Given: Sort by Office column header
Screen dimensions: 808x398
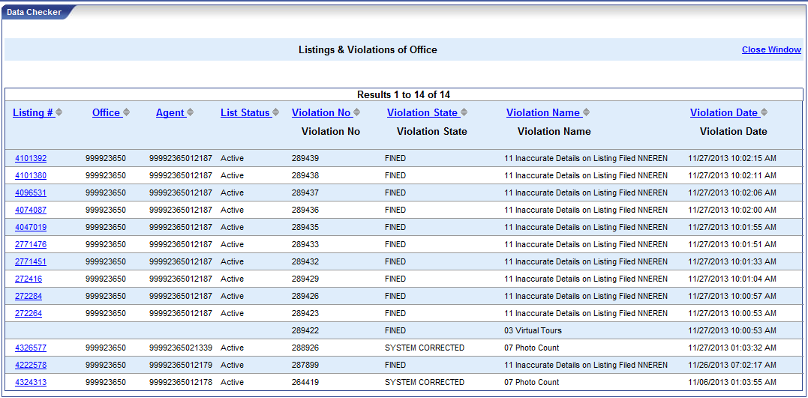Looking at the screenshot, I should [106, 112].
